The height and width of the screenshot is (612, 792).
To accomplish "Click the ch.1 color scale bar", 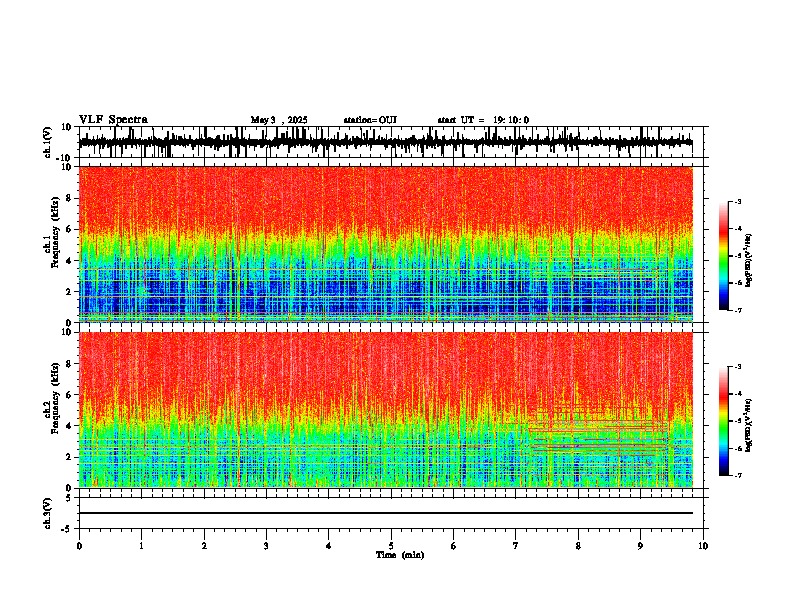I will point(724,256).
